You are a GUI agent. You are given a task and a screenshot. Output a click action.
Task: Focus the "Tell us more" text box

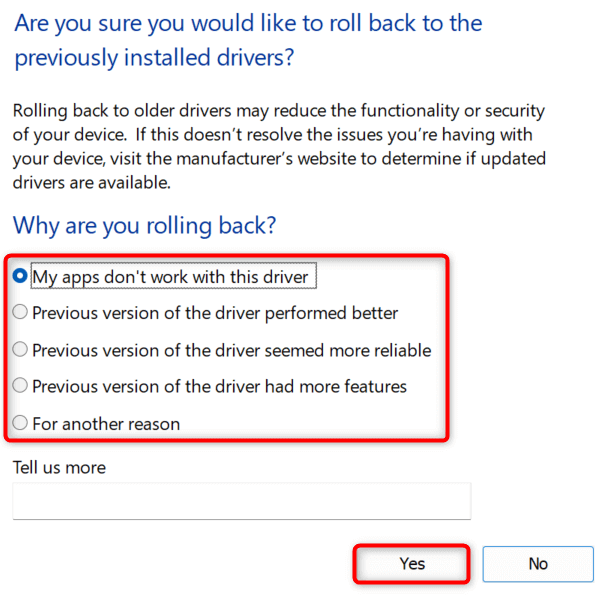click(241, 501)
